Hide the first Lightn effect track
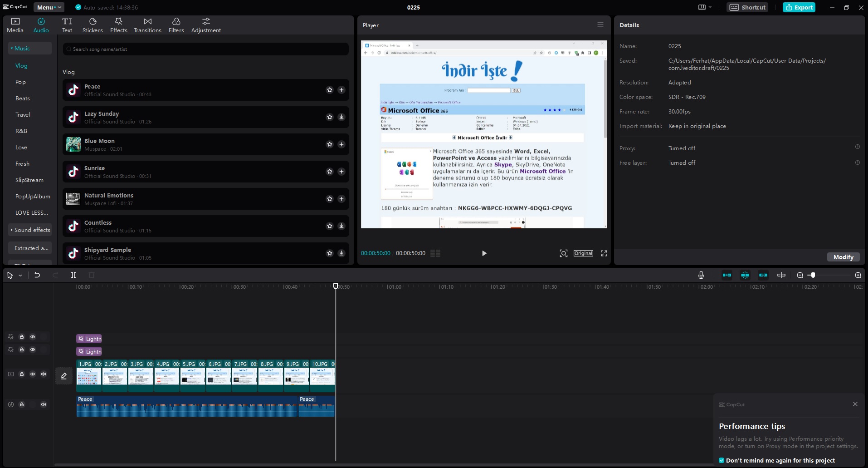The height and width of the screenshot is (468, 868). 33,337
